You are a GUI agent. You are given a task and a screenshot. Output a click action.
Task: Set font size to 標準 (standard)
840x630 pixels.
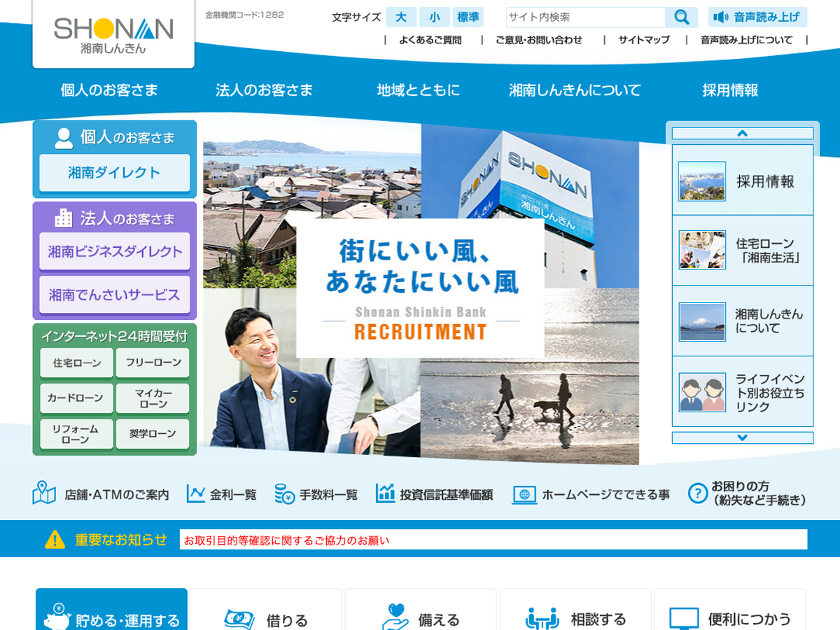pos(468,17)
